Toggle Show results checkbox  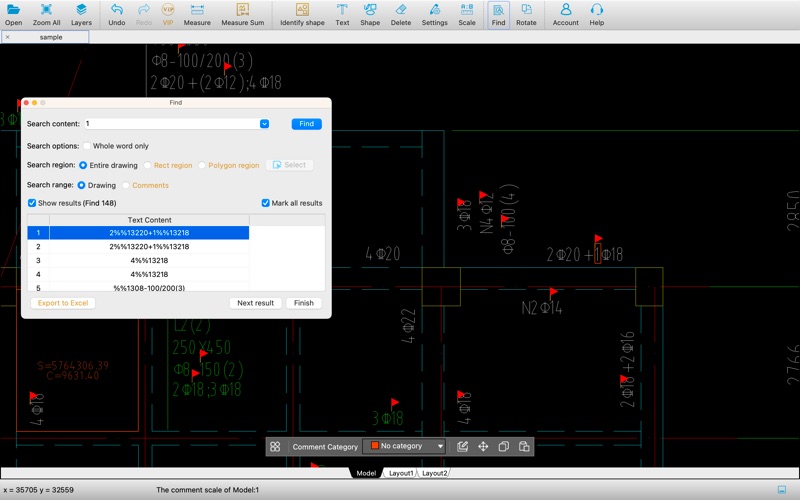click(32, 203)
